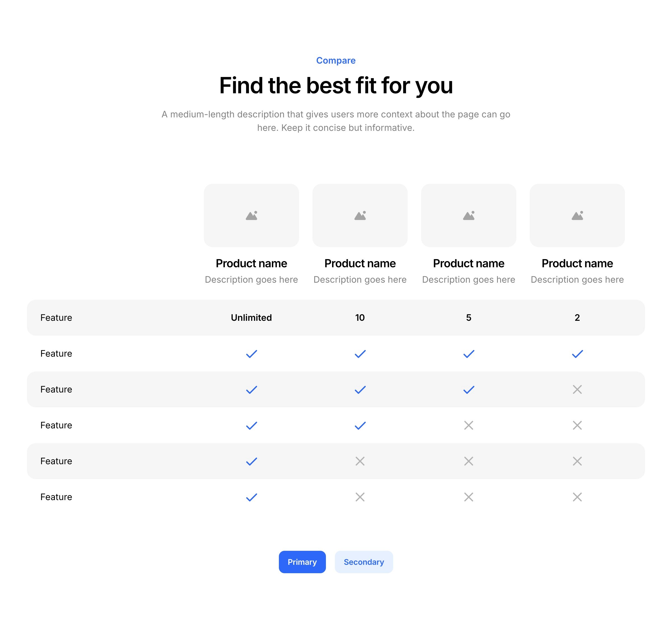Image resolution: width=672 pixels, height=627 pixels.
Task: Click the Secondary button
Action: tap(364, 562)
